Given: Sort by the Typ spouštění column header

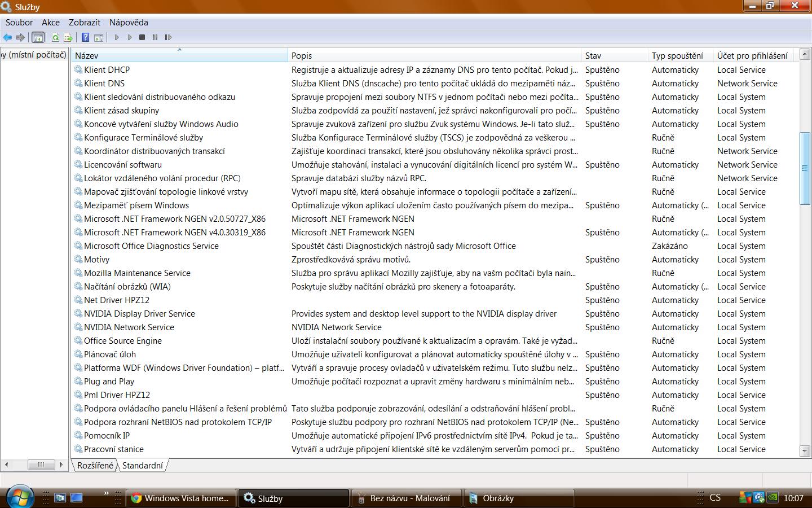Looking at the screenshot, I should pyautogui.click(x=681, y=55).
